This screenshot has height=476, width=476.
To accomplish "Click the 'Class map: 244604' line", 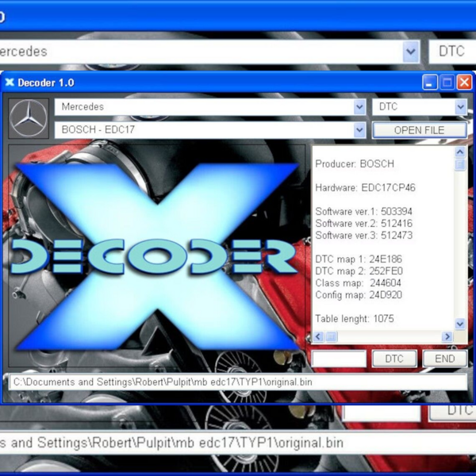I will click(x=359, y=283).
